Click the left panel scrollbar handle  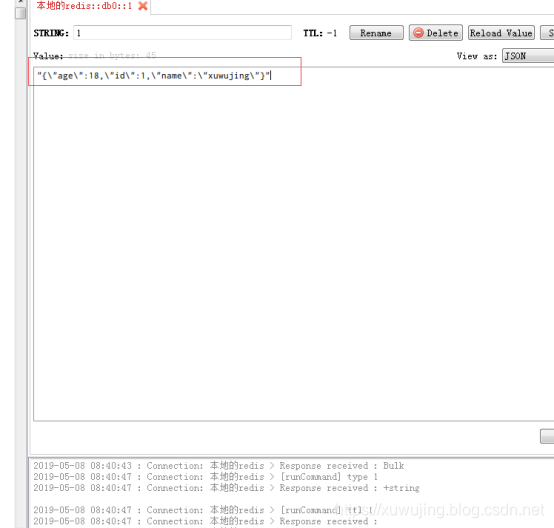tap(20, 13)
